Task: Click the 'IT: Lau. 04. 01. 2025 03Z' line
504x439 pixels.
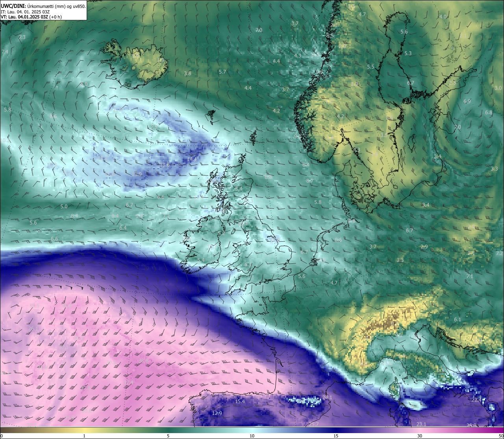Action: pos(25,12)
